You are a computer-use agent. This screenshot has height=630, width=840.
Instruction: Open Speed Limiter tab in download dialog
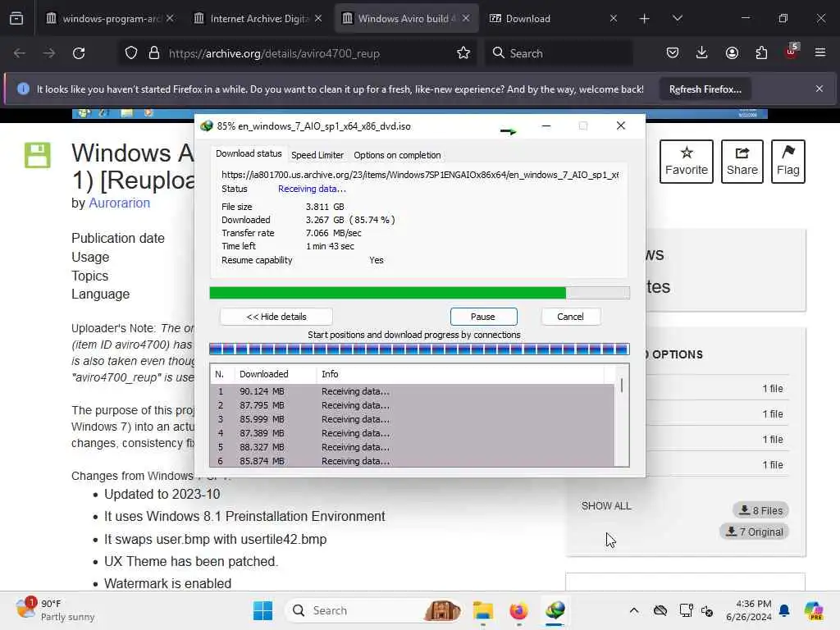pyautogui.click(x=317, y=155)
